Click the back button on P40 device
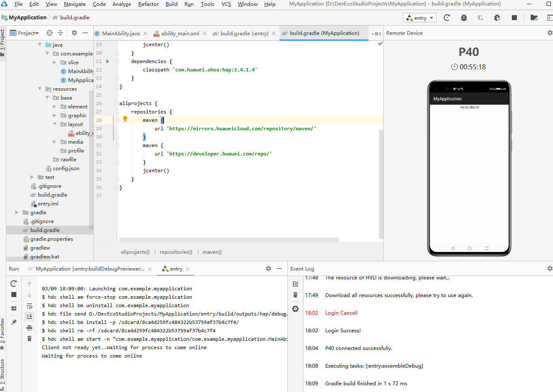553x392 pixels. [x=453, y=248]
